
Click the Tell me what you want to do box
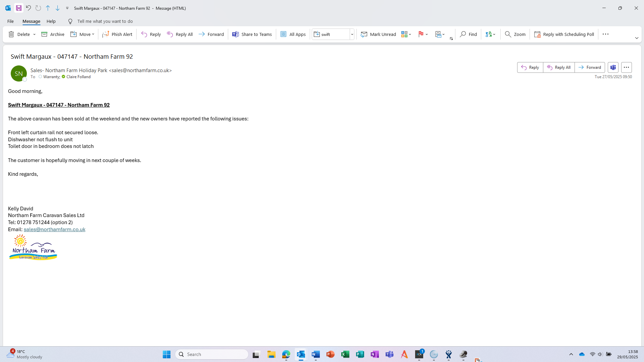(105, 21)
